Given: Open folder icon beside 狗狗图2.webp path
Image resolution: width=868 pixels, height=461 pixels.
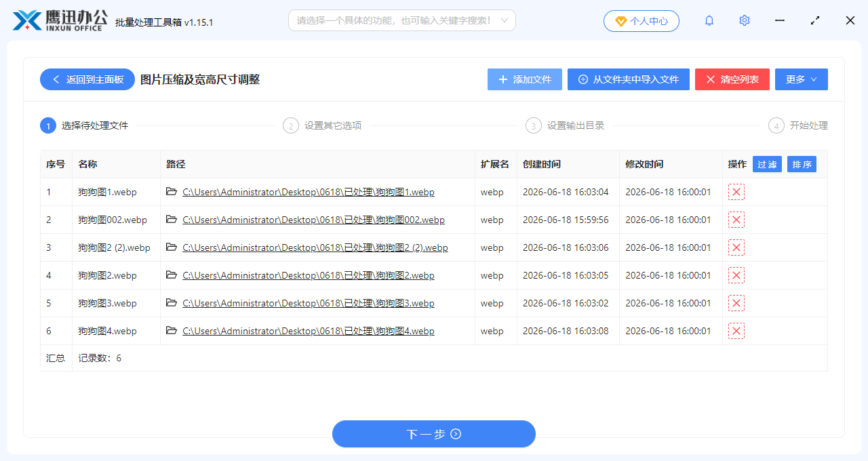Looking at the screenshot, I should click(172, 275).
